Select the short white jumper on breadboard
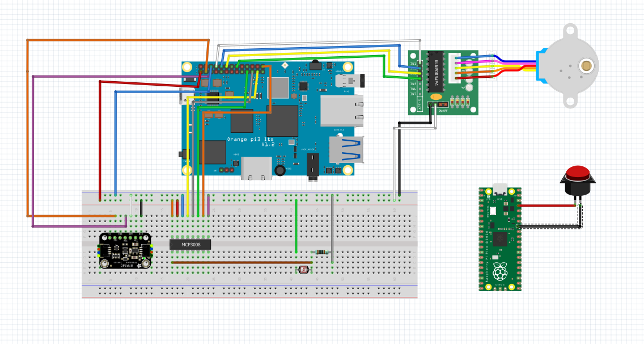 [x=131, y=205]
